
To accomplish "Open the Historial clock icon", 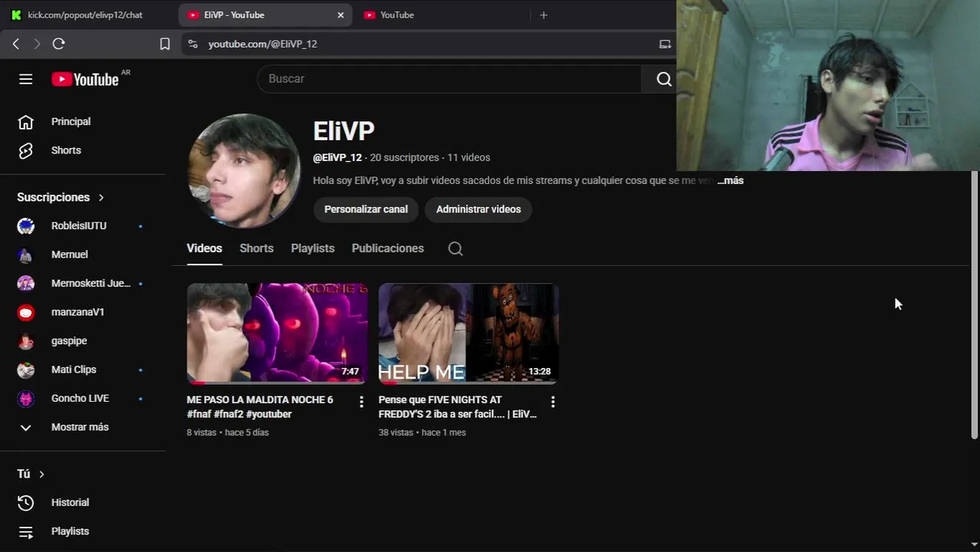I will [25, 503].
